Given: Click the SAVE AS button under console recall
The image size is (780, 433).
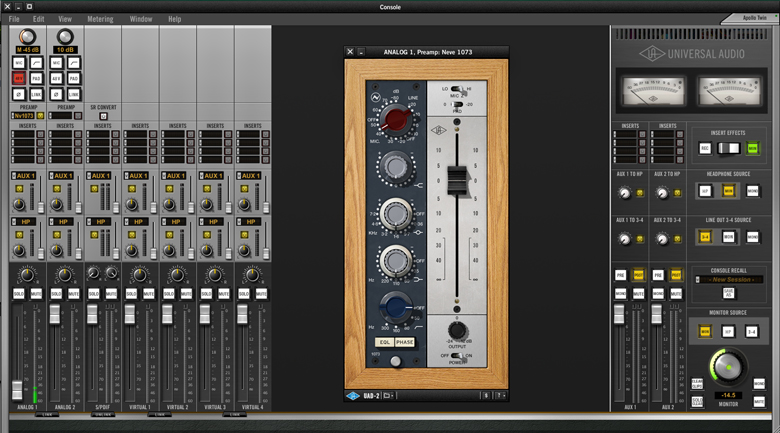Looking at the screenshot, I should [x=728, y=293].
